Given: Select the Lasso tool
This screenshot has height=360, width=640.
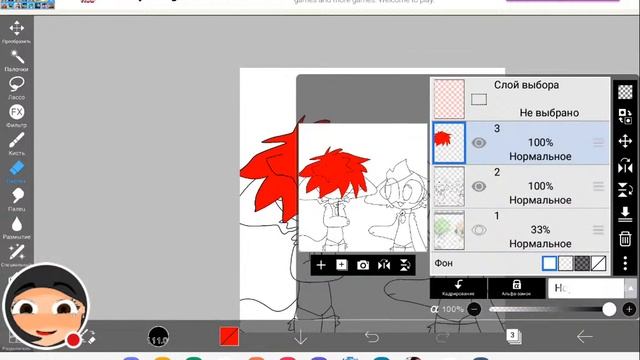Looking at the screenshot, I should point(17,88).
